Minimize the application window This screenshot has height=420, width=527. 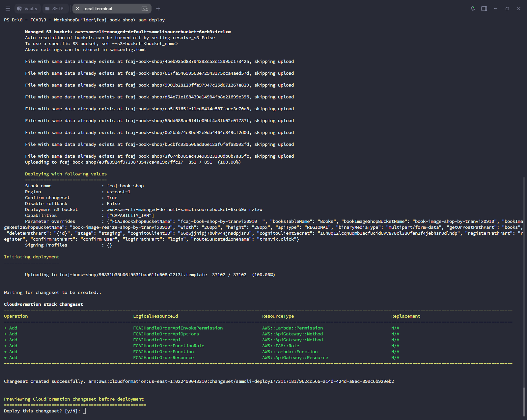click(x=496, y=9)
